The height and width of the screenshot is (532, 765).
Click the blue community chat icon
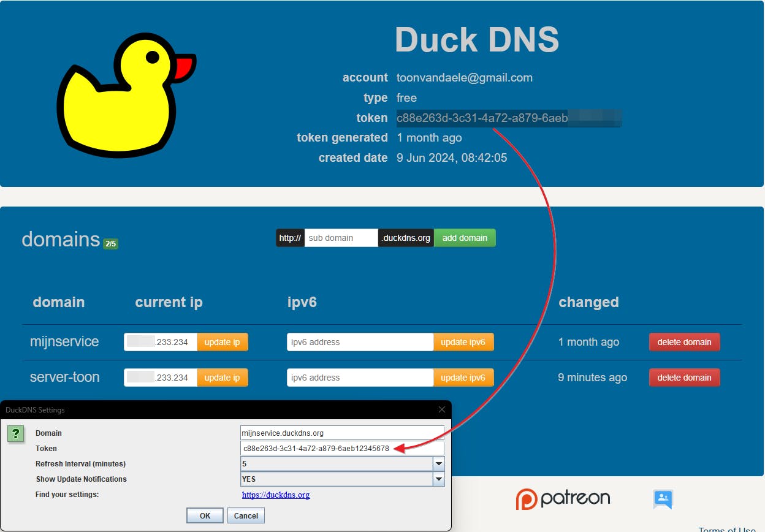pos(663,500)
